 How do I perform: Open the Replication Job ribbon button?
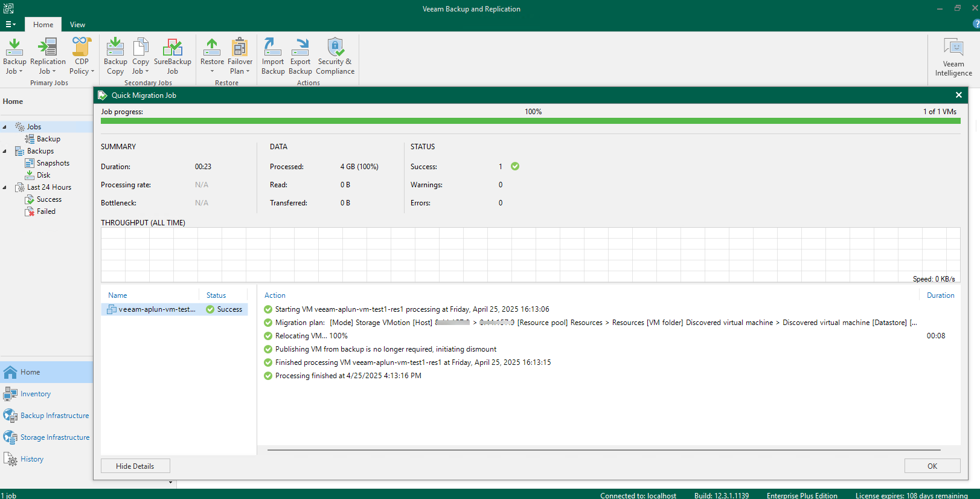(48, 56)
